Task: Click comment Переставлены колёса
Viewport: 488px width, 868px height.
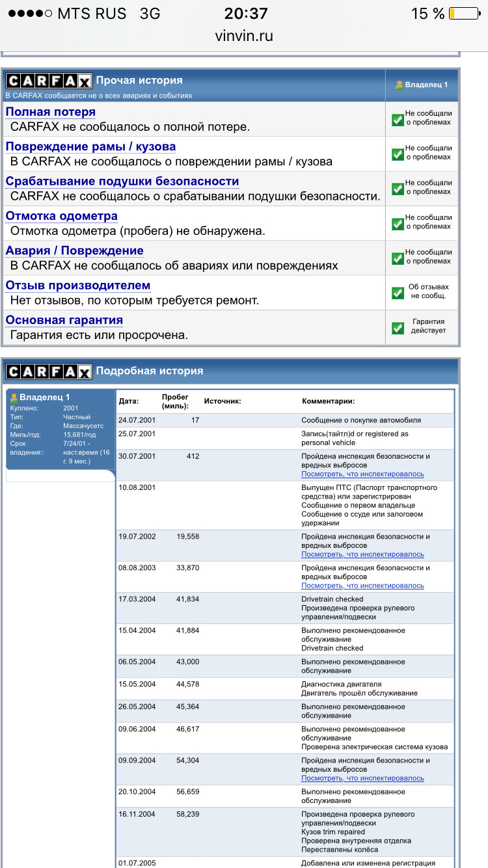Action: pyautogui.click(x=339, y=850)
